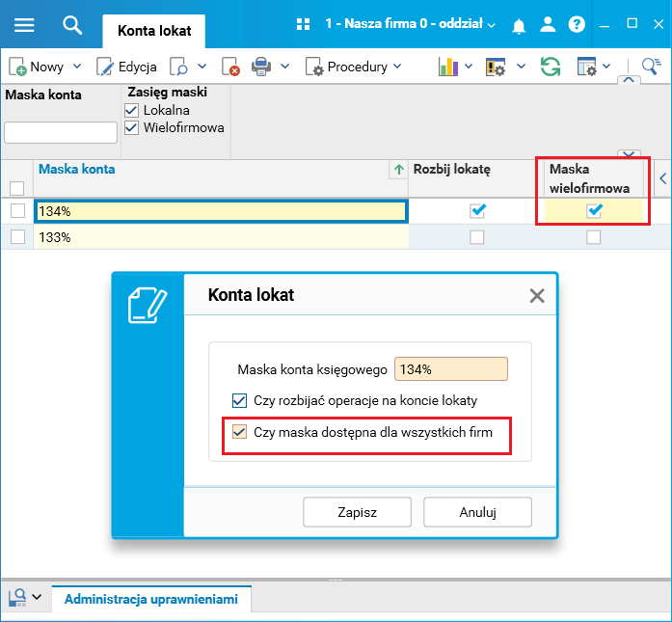Screen dimensions: 672x622
Task: Open notifications bell
Action: tap(519, 25)
